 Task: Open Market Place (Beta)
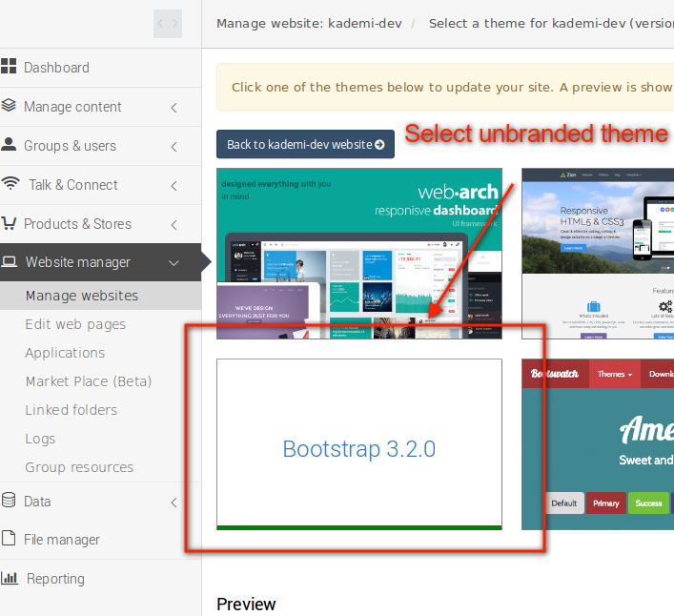[x=89, y=381]
